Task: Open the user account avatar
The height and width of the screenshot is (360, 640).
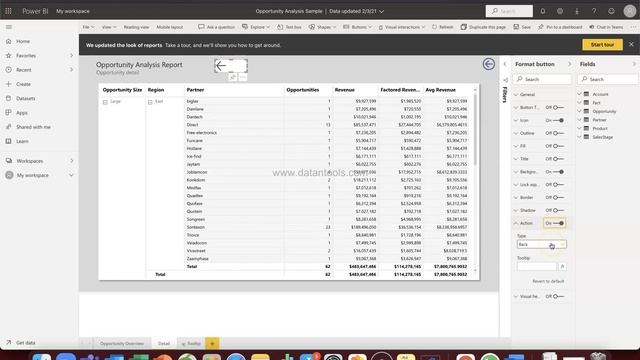Action: click(x=629, y=11)
